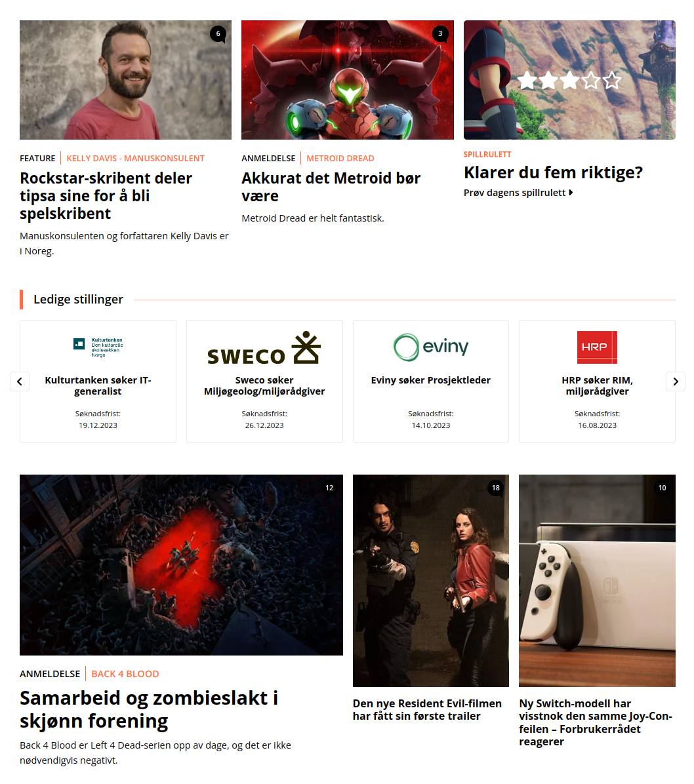The image size is (694, 784).
Task: Click the red HRP company logo
Action: [597, 347]
